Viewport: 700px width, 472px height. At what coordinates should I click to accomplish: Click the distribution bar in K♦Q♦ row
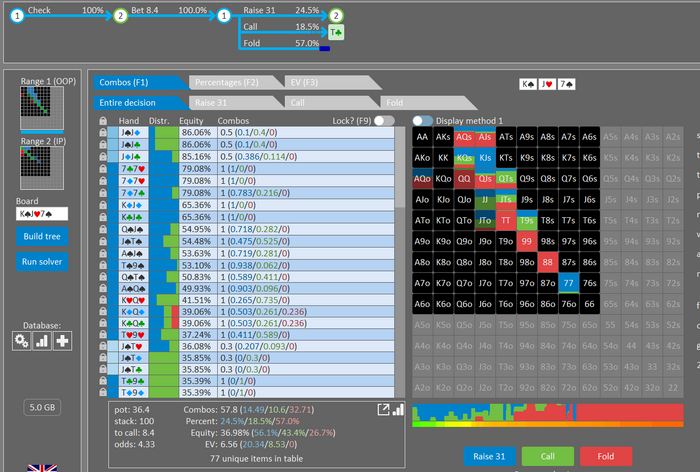tap(164, 312)
